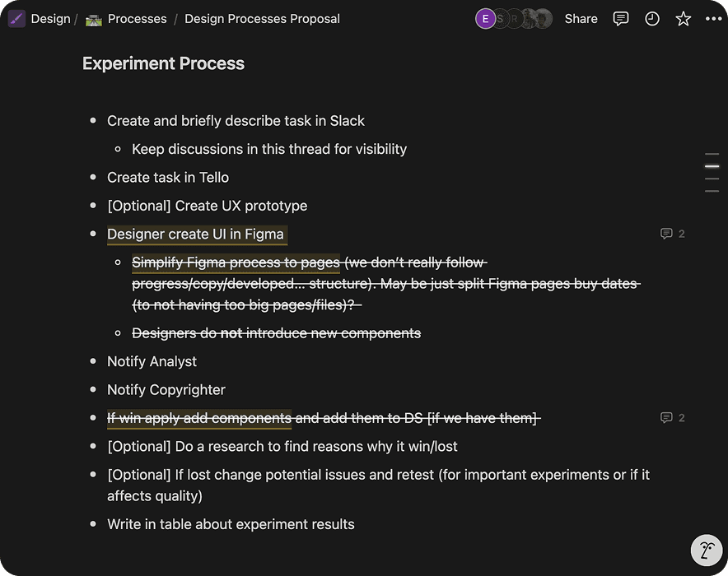Screen dimensions: 728x576
Task: Jump to the last outline marker
Action: tap(712, 191)
